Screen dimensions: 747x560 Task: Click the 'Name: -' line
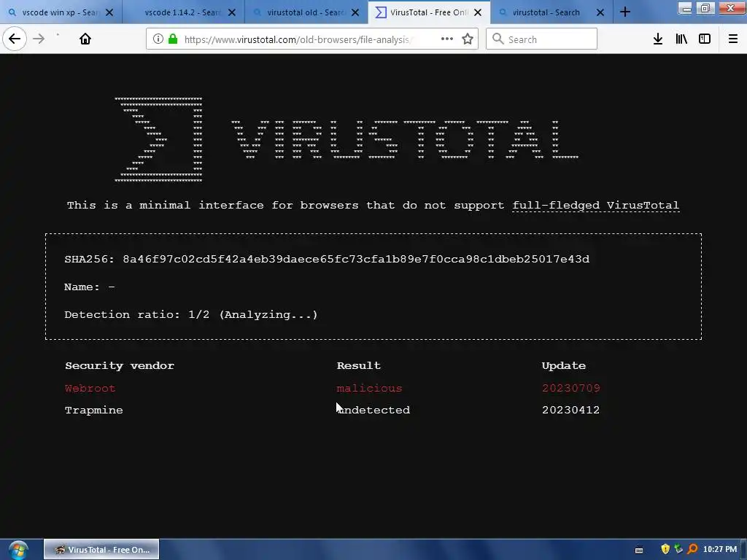90,287
